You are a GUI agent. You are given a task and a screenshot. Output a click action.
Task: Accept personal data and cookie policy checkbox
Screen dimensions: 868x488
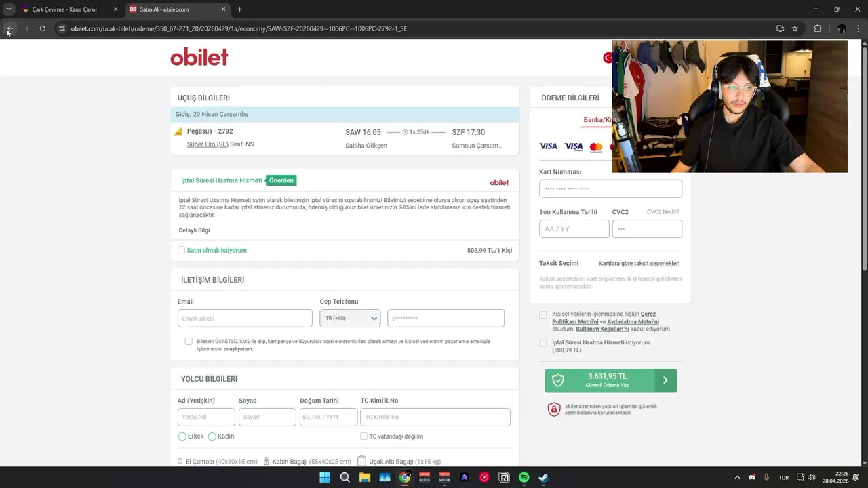click(x=542, y=315)
